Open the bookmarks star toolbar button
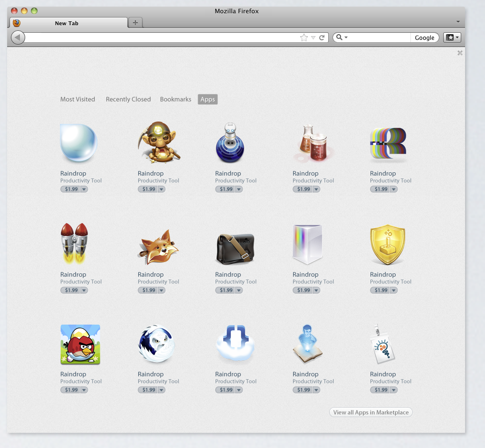The height and width of the screenshot is (448, 485). [452, 37]
